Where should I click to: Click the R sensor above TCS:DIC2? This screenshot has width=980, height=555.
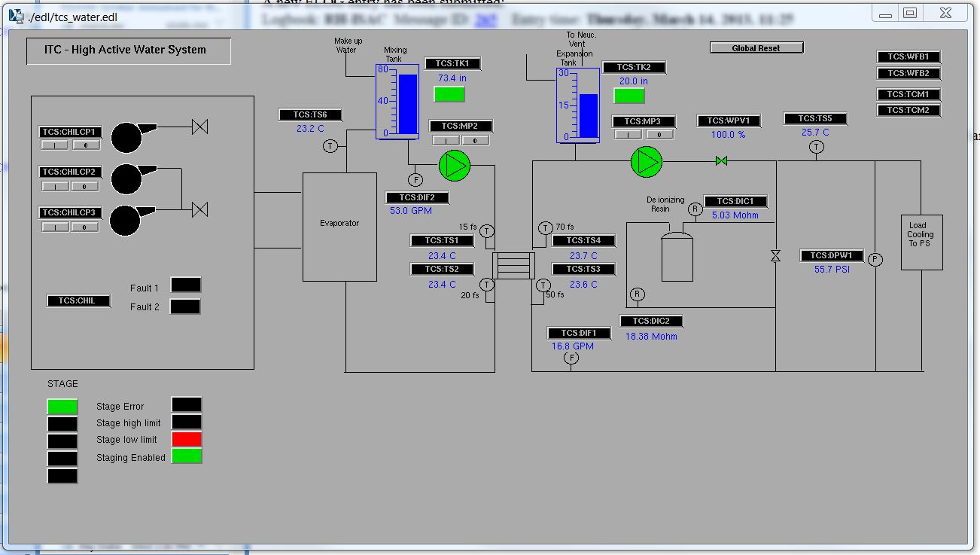[638, 294]
